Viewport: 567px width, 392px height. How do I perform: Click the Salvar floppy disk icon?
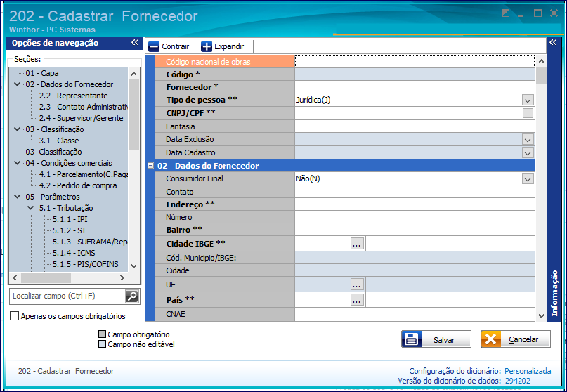click(412, 339)
